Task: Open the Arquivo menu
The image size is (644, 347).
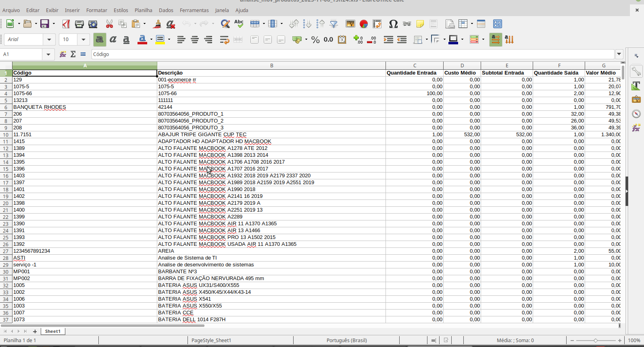Action: coord(11,10)
